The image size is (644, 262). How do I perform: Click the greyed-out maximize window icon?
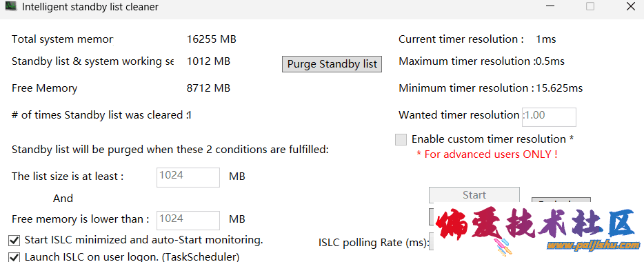pos(590,6)
